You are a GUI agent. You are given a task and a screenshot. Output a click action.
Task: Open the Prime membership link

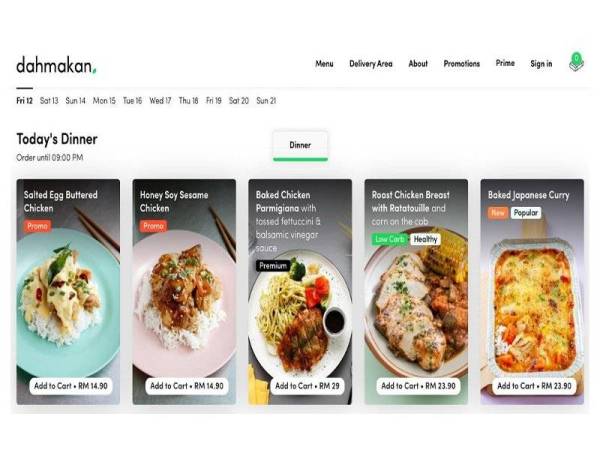[x=505, y=63]
